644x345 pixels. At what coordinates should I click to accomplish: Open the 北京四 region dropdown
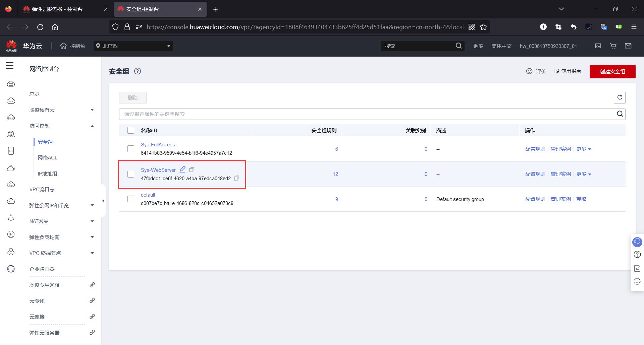click(x=133, y=46)
